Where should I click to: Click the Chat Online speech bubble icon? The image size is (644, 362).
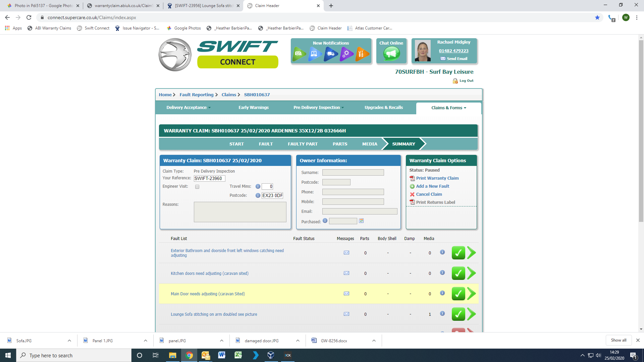click(391, 54)
